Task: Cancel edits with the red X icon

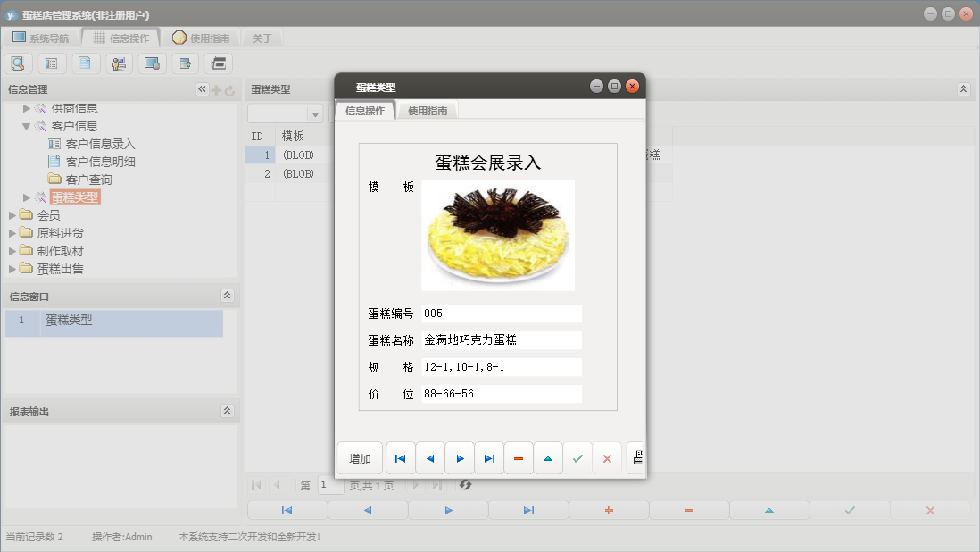Action: 606,457
